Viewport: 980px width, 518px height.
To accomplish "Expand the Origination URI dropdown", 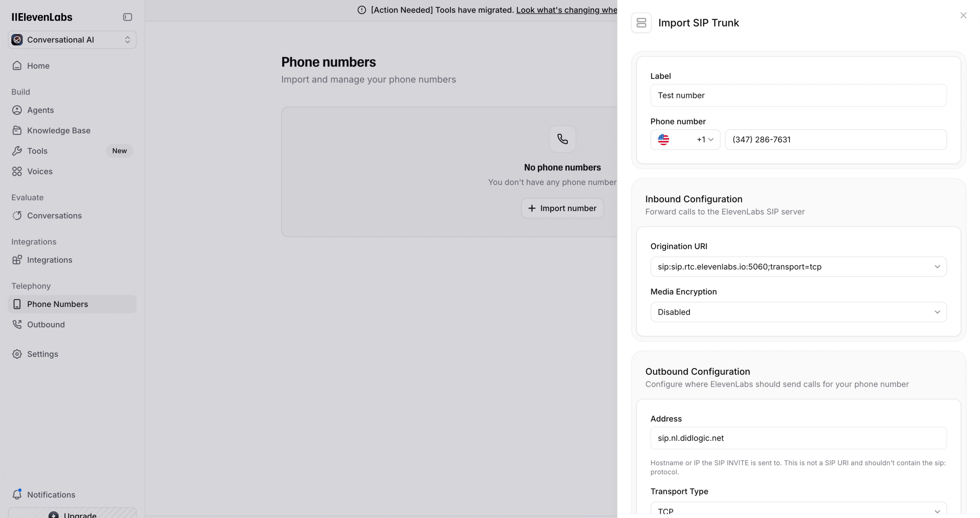I will coord(798,267).
